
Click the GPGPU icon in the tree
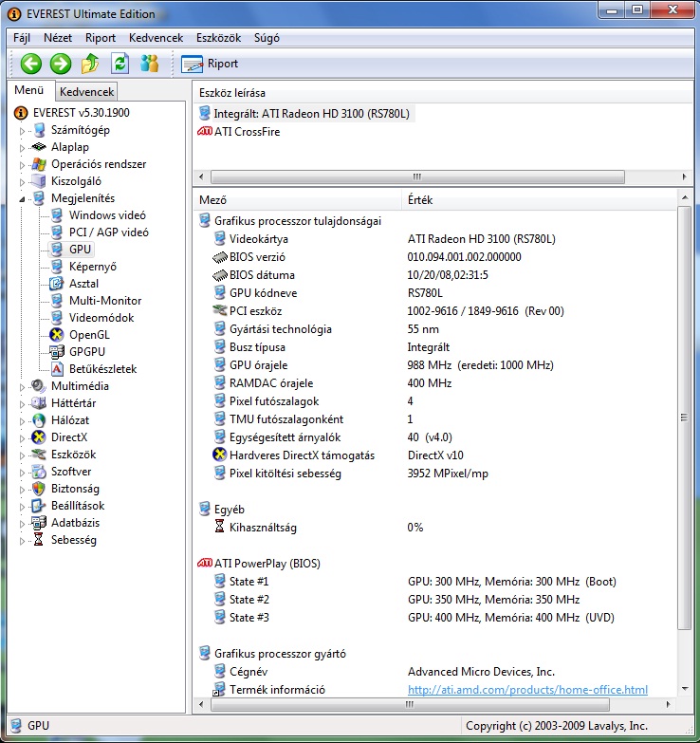pyautogui.click(x=57, y=352)
